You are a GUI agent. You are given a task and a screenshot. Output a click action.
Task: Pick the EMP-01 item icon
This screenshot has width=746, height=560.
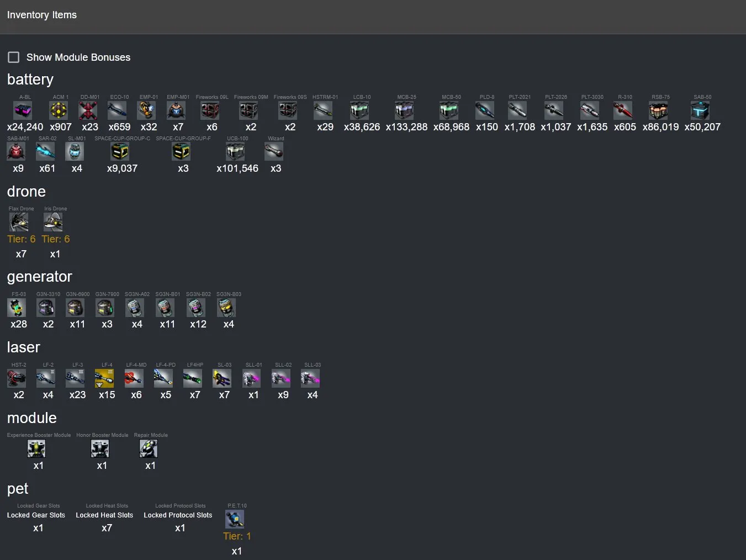[x=147, y=110]
